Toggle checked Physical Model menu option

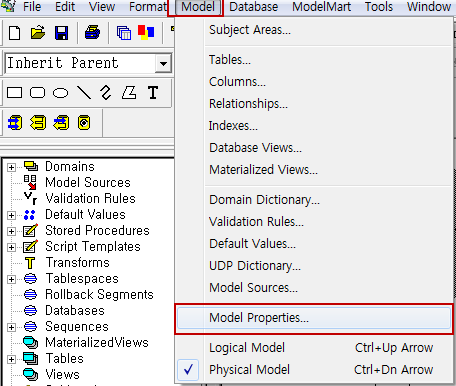pyautogui.click(x=313, y=370)
